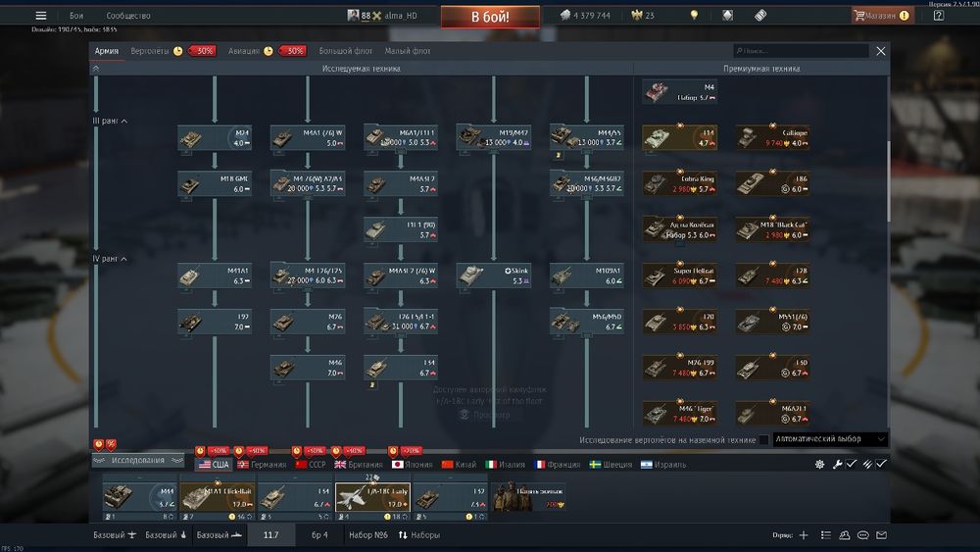This screenshot has height=552, width=980.
Task: Open Набор №6 preset selector
Action: pyautogui.click(x=368, y=535)
